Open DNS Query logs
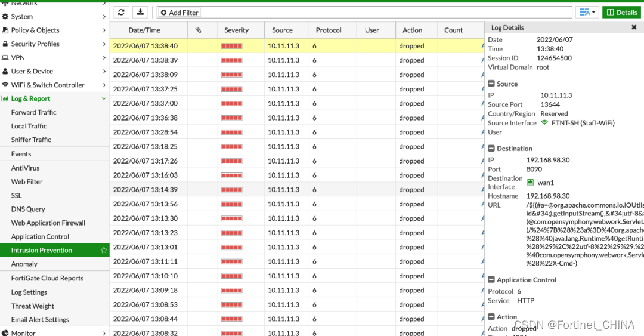 point(28,209)
